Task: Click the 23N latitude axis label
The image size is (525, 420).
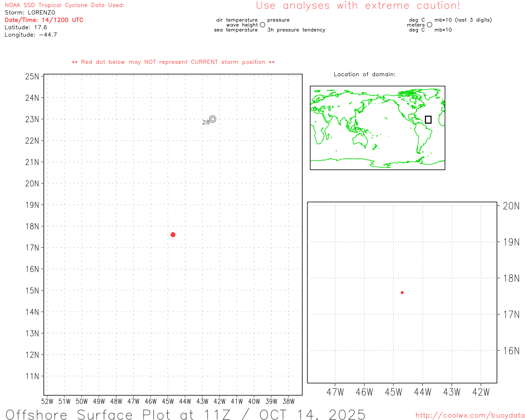Action: point(32,119)
